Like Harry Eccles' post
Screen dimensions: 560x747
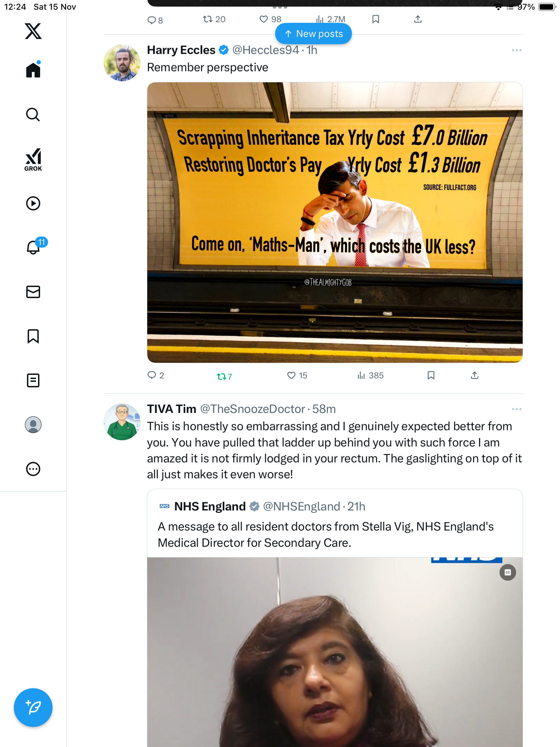pos(291,375)
